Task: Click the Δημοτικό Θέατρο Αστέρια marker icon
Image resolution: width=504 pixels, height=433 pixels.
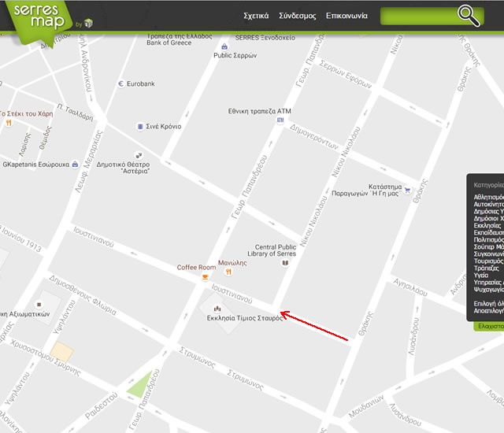Action: click(x=139, y=155)
